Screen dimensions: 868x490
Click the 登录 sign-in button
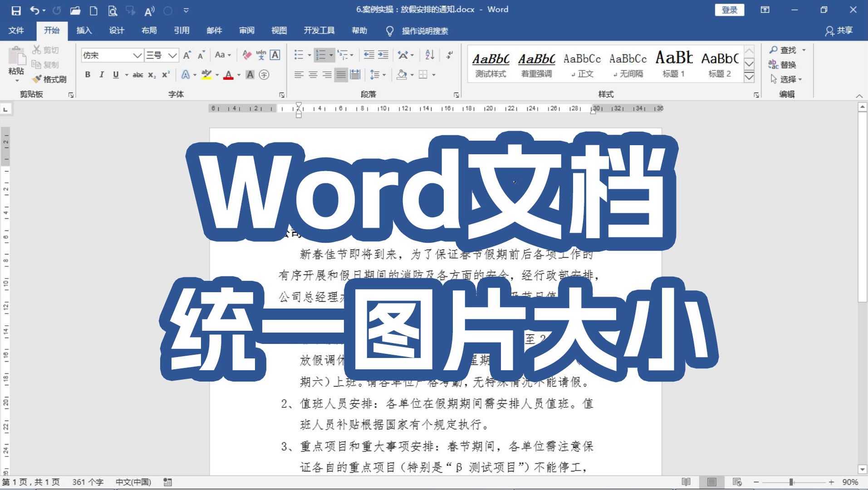click(730, 10)
